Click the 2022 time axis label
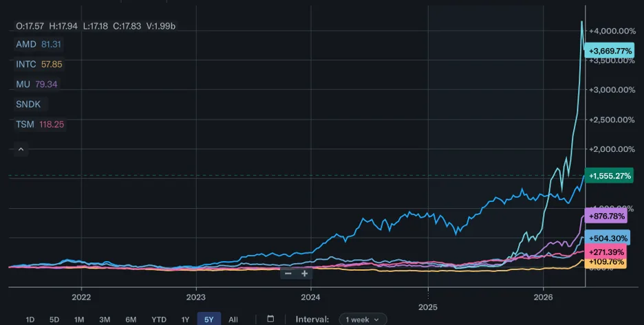This screenshot has height=325, width=644. 81,297
